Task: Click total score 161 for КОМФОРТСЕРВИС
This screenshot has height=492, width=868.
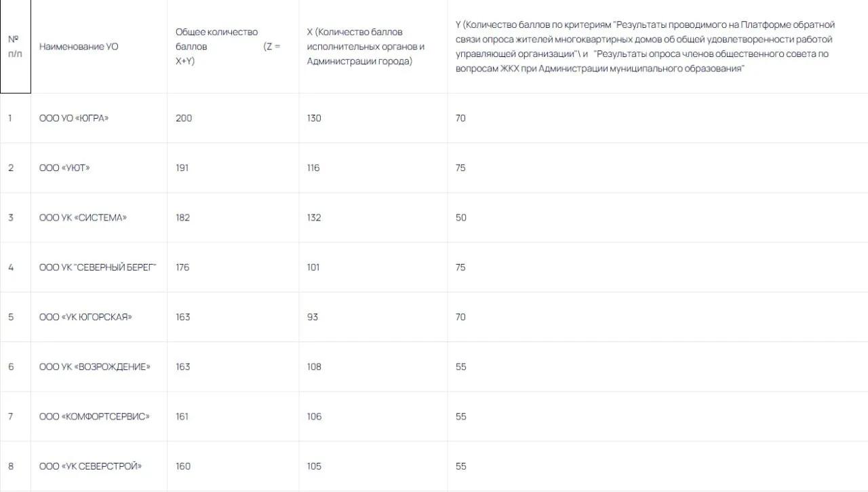Action: coord(182,416)
